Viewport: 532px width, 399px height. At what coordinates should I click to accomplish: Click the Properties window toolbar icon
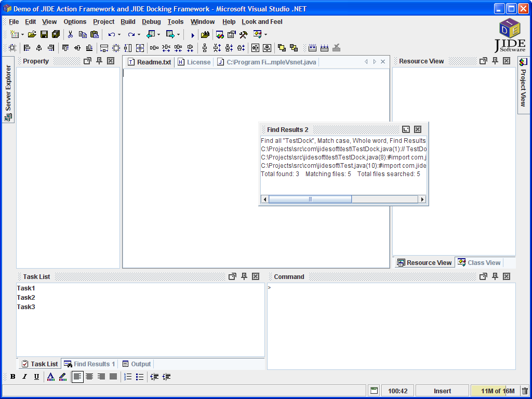click(x=231, y=34)
